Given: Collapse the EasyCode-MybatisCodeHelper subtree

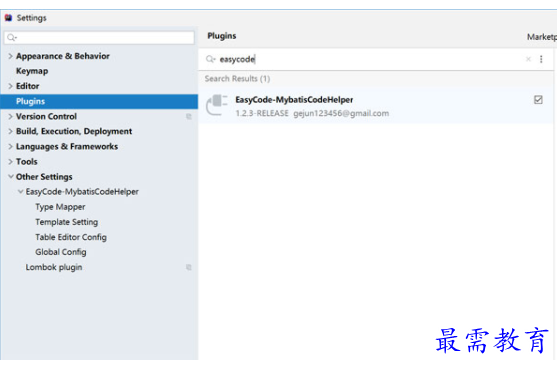Looking at the screenshot, I should pyautogui.click(x=20, y=192).
